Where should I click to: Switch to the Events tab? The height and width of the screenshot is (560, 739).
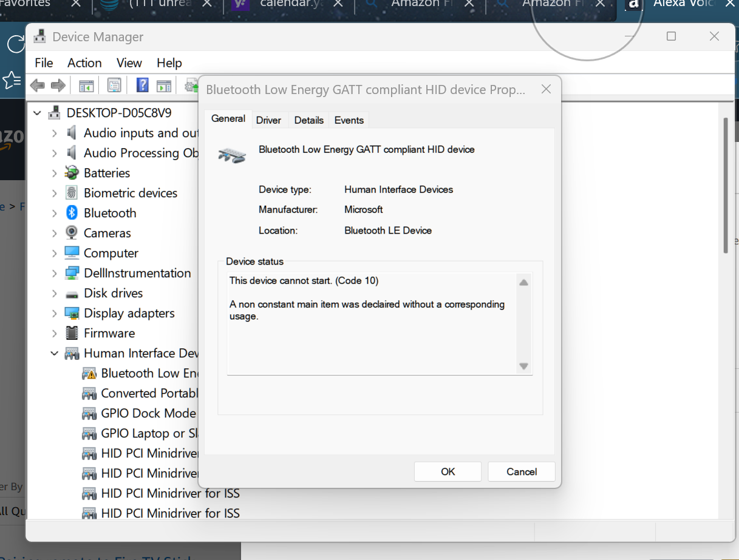349,120
